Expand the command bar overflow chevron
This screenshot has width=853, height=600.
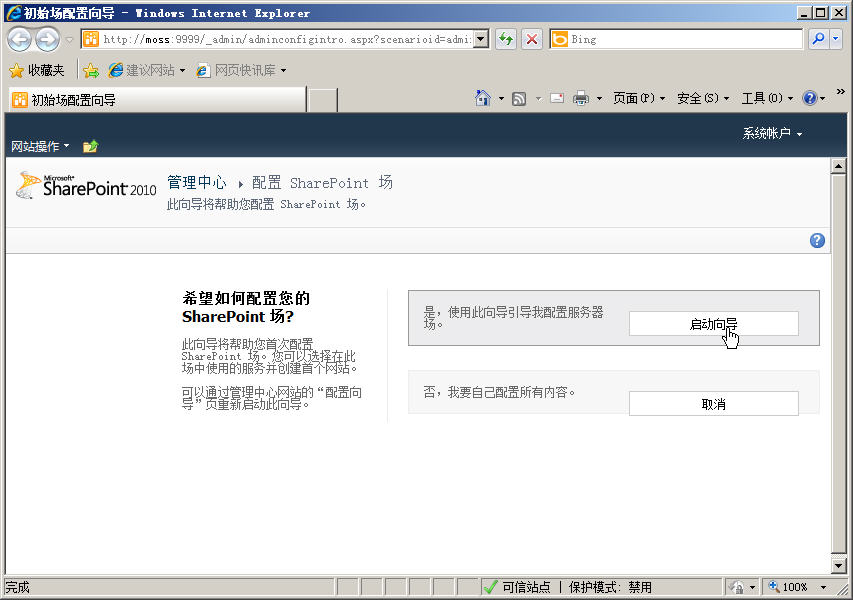(840, 91)
